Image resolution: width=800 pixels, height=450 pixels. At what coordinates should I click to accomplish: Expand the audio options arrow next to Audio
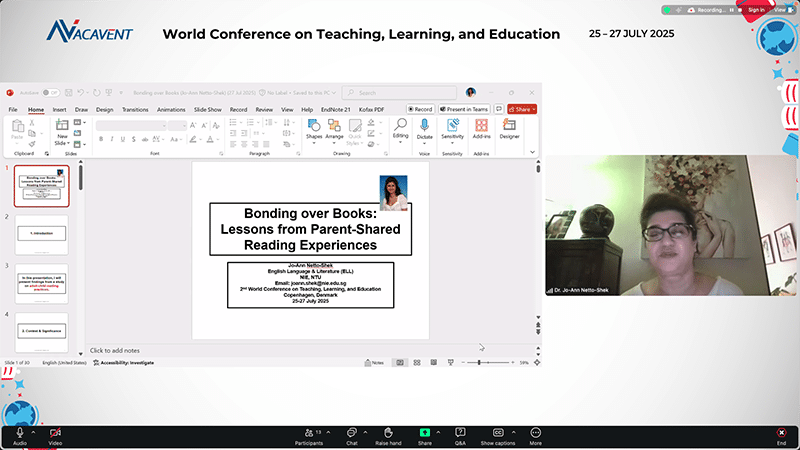[x=34, y=432]
